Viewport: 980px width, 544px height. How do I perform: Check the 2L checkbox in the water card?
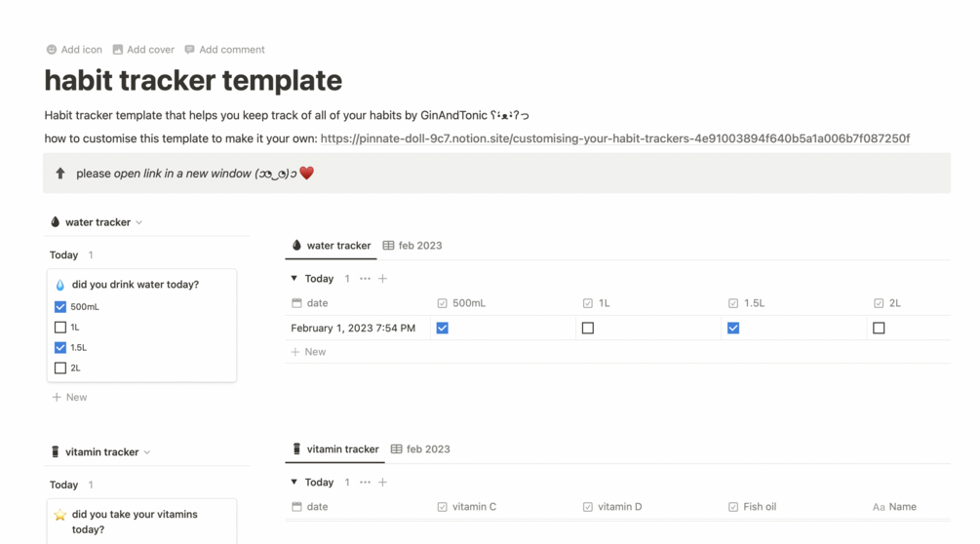[60, 369]
